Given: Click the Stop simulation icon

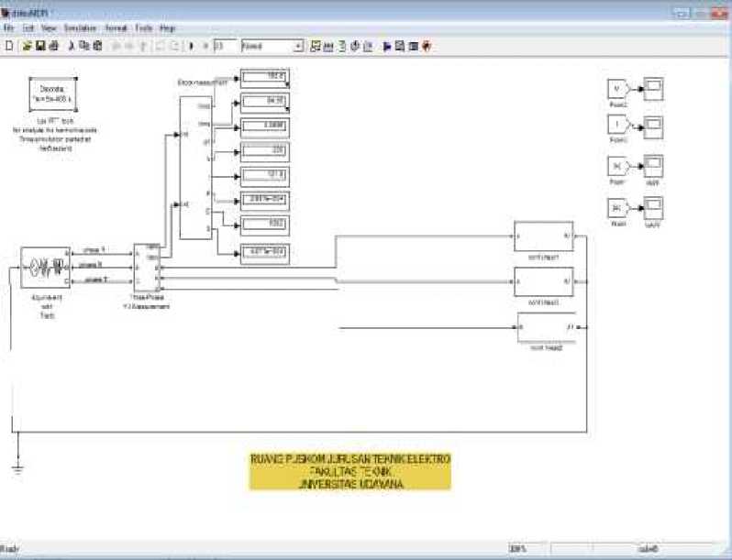Looking at the screenshot, I should [x=205, y=46].
